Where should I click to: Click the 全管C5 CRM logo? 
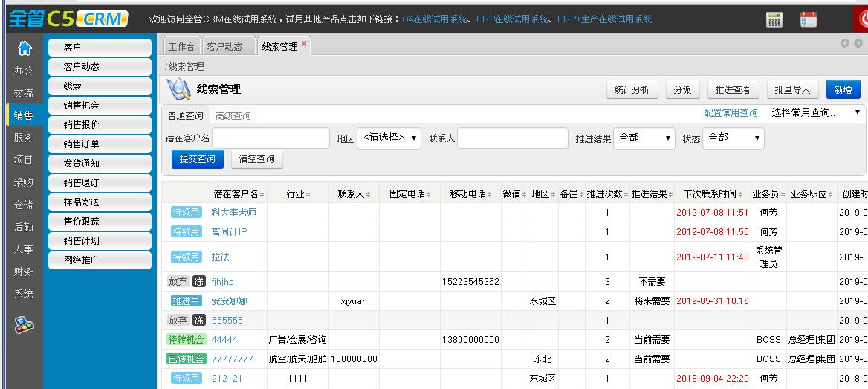click(x=68, y=19)
